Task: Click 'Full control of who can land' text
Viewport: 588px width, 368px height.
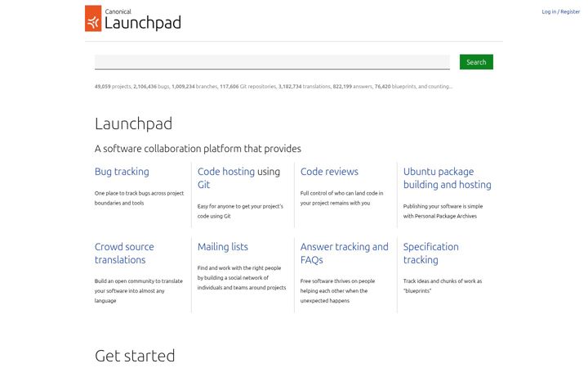Action: click(341, 198)
